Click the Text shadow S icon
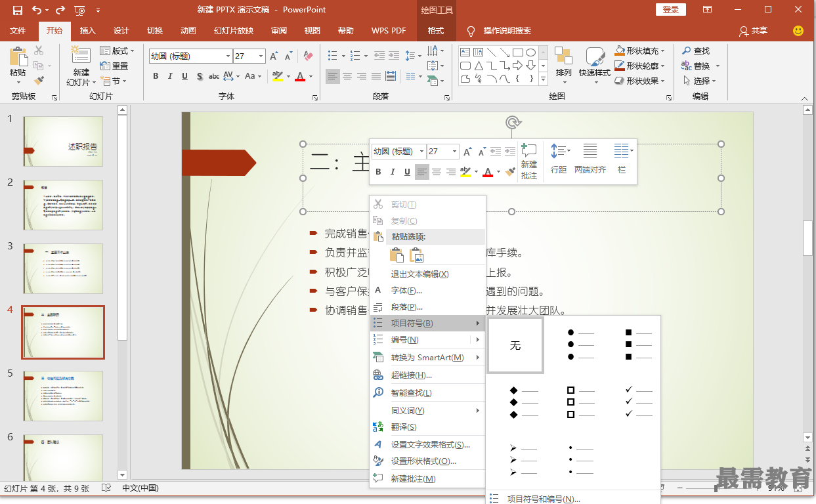 click(199, 76)
